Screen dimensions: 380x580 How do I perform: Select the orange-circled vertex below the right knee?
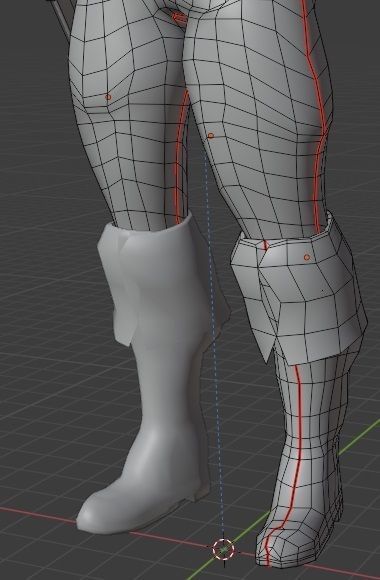point(211,136)
